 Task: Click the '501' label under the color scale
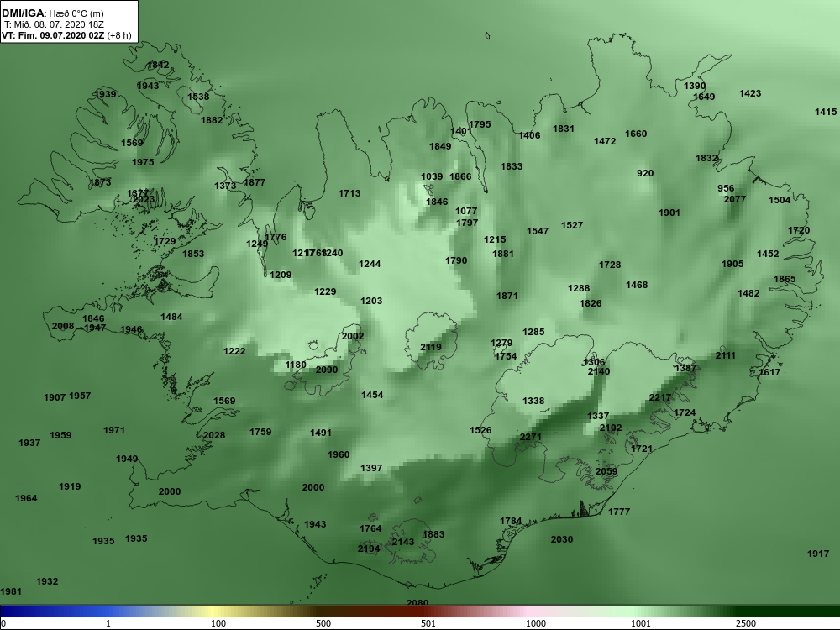pos(428,623)
